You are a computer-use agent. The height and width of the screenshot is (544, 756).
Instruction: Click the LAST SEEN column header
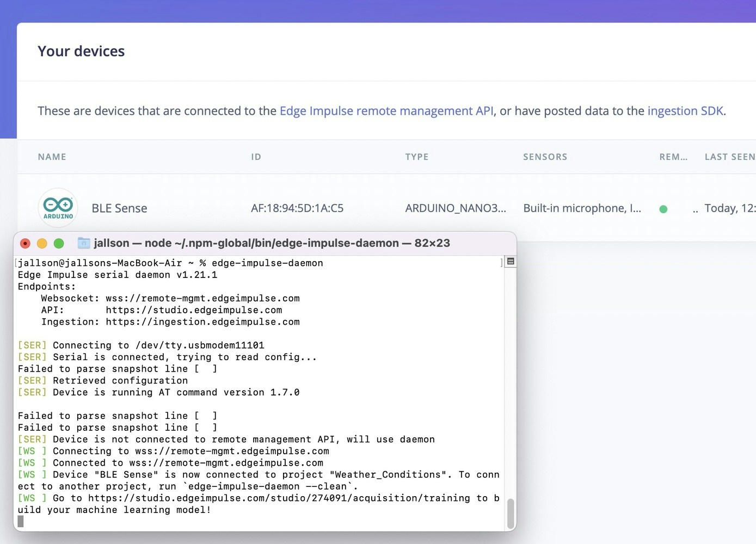[730, 157]
